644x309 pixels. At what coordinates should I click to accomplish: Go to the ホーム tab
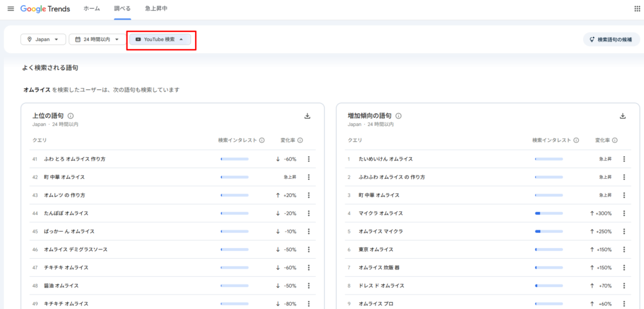pyautogui.click(x=92, y=9)
